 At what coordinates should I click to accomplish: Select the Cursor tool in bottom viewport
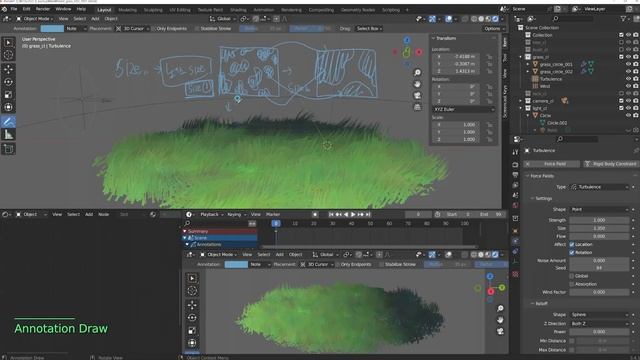pyautogui.click(x=192, y=291)
